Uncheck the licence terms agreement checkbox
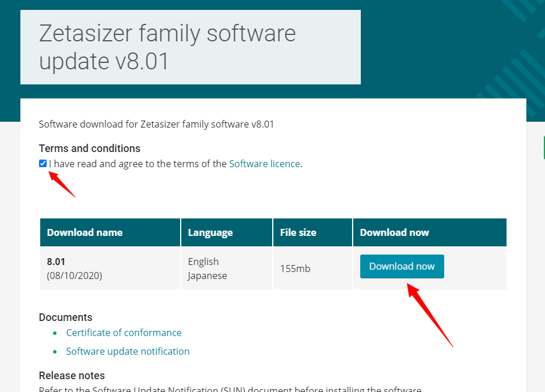The width and height of the screenshot is (545, 392). click(43, 164)
